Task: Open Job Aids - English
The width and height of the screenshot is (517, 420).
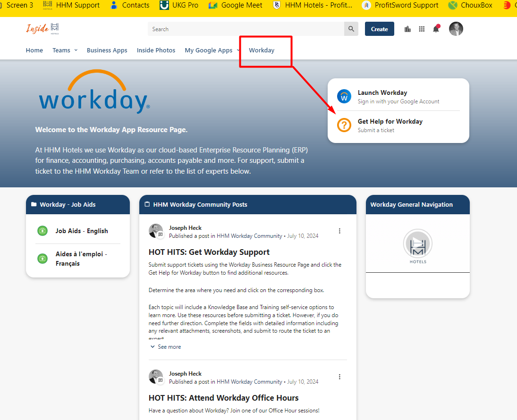Action: coord(81,231)
